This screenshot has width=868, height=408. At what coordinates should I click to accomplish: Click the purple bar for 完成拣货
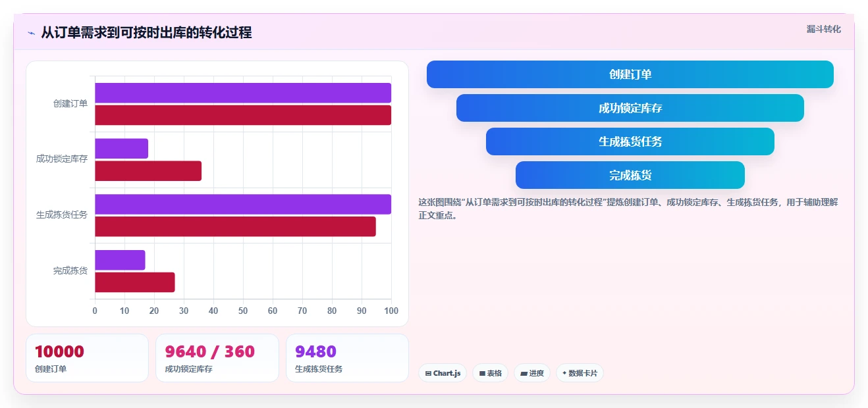coord(120,260)
